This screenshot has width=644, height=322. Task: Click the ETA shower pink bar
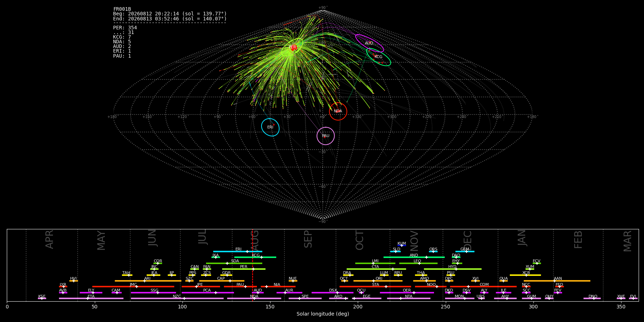pos(91,298)
